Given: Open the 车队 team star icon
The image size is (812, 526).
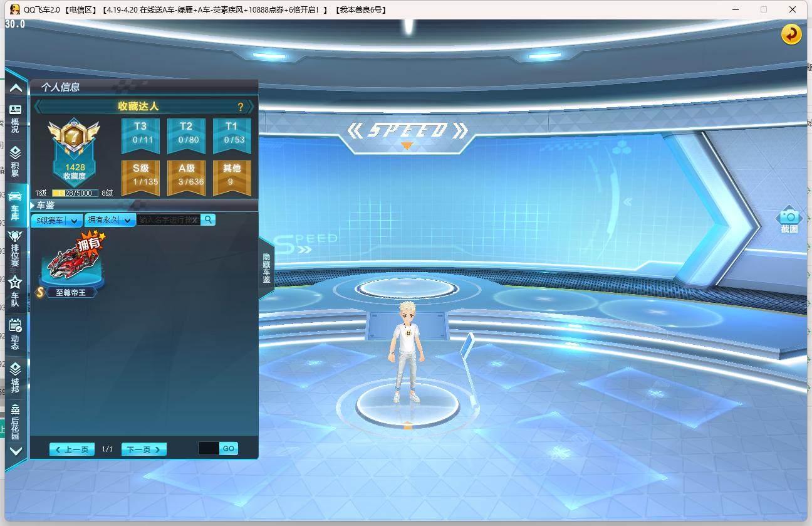Looking at the screenshot, I should [16, 292].
